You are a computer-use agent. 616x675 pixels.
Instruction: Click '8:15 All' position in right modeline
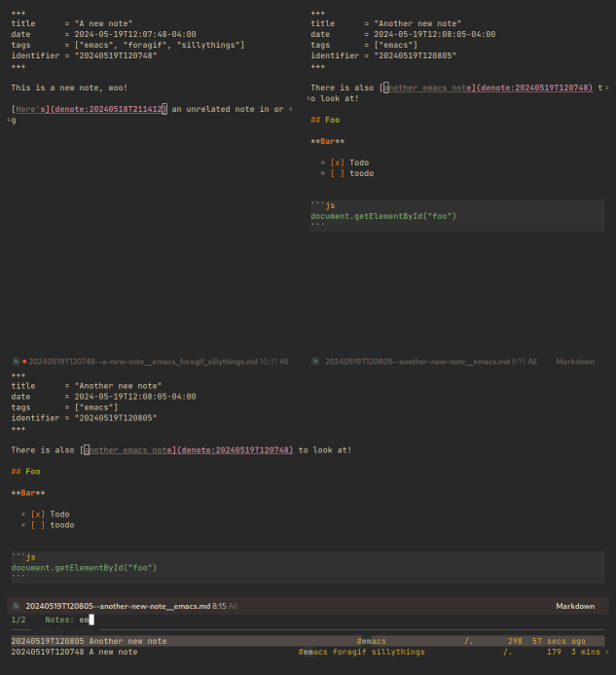[525, 362]
